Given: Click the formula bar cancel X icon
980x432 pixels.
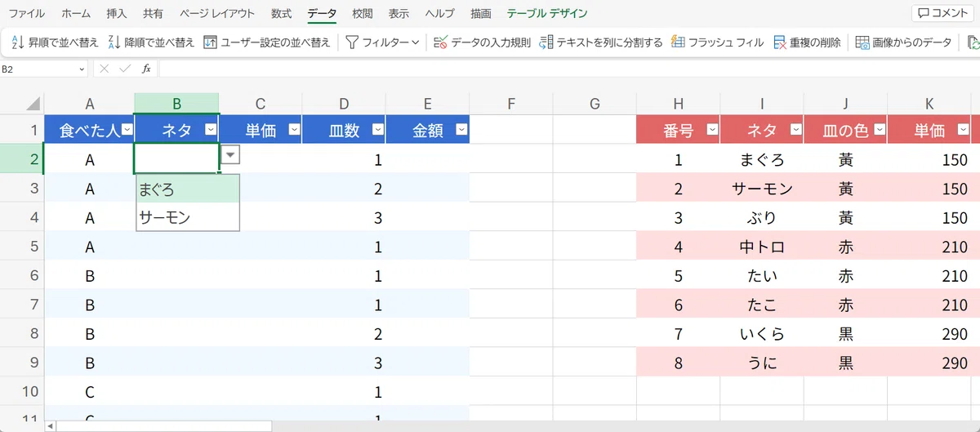Looking at the screenshot, I should tap(104, 69).
